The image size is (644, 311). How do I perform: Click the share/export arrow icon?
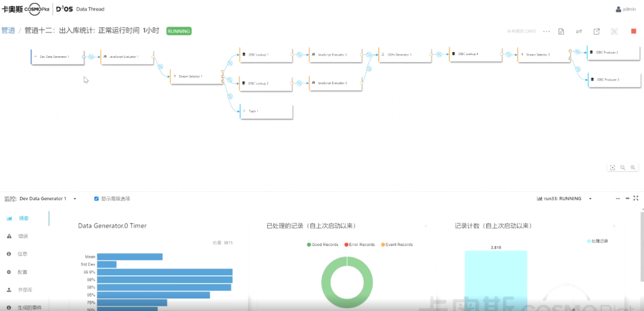596,31
